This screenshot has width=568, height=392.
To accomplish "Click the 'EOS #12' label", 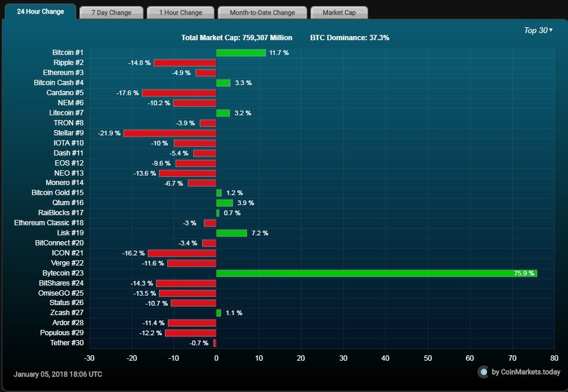I will 69,163.
